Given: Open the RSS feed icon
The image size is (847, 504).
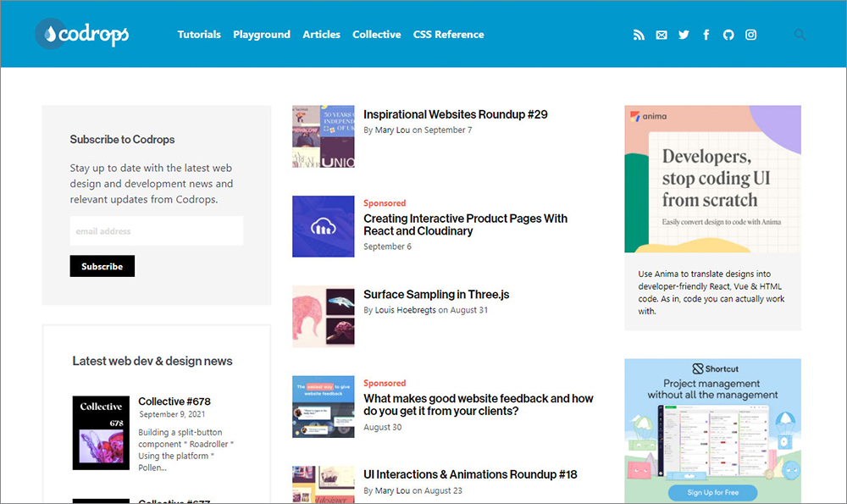Looking at the screenshot, I should (x=639, y=35).
